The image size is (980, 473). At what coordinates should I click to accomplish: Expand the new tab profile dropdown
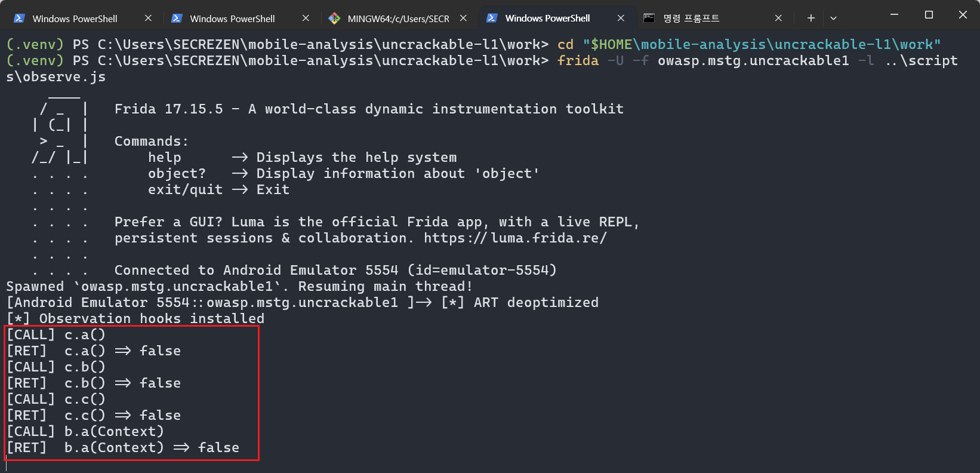pyautogui.click(x=833, y=19)
